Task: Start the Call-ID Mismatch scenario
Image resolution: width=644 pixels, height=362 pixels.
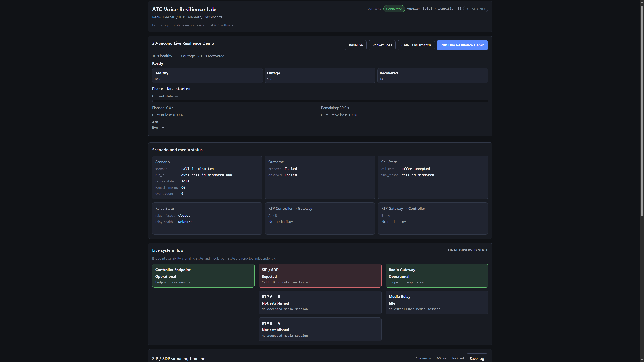Action: pyautogui.click(x=416, y=45)
